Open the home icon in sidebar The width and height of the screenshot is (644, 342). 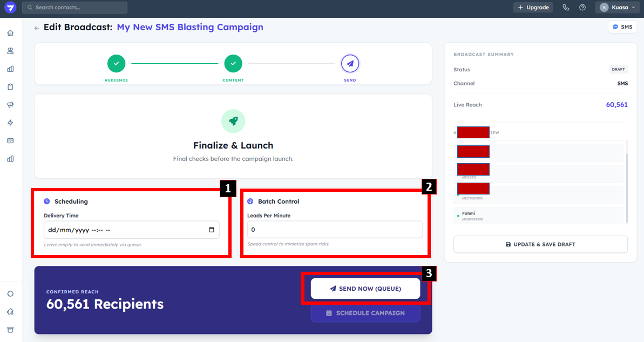click(x=10, y=33)
